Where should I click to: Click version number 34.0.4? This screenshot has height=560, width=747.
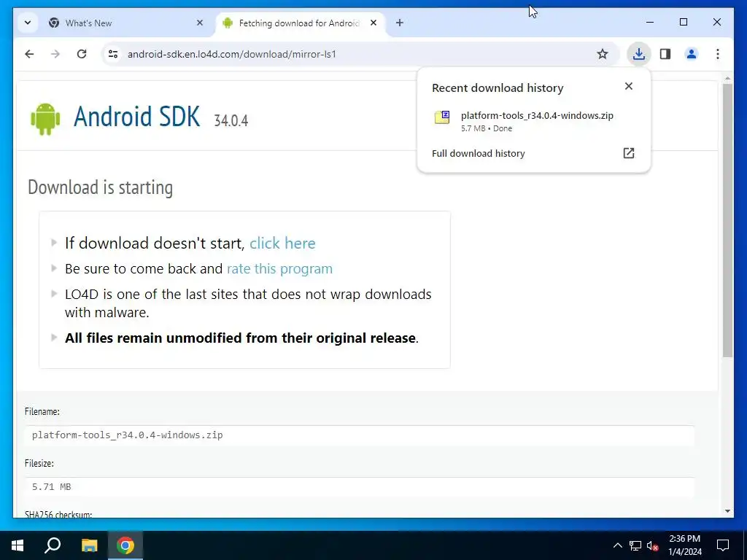[x=231, y=120]
